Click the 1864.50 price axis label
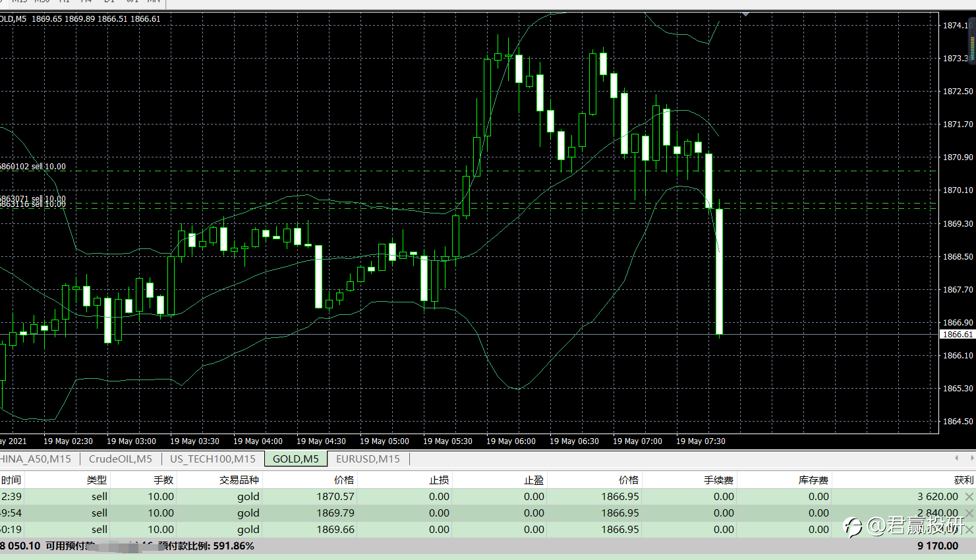 (958, 421)
